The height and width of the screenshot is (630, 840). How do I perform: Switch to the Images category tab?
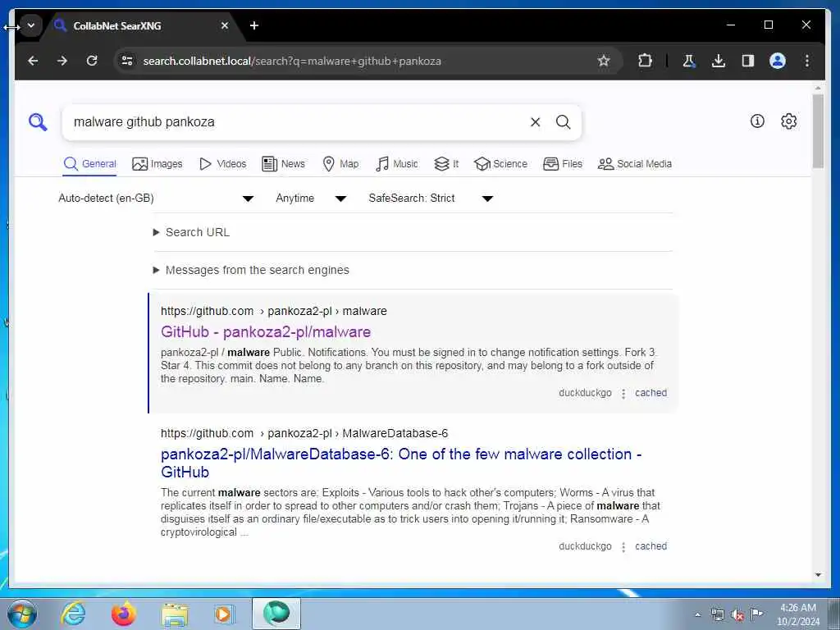coord(157,164)
